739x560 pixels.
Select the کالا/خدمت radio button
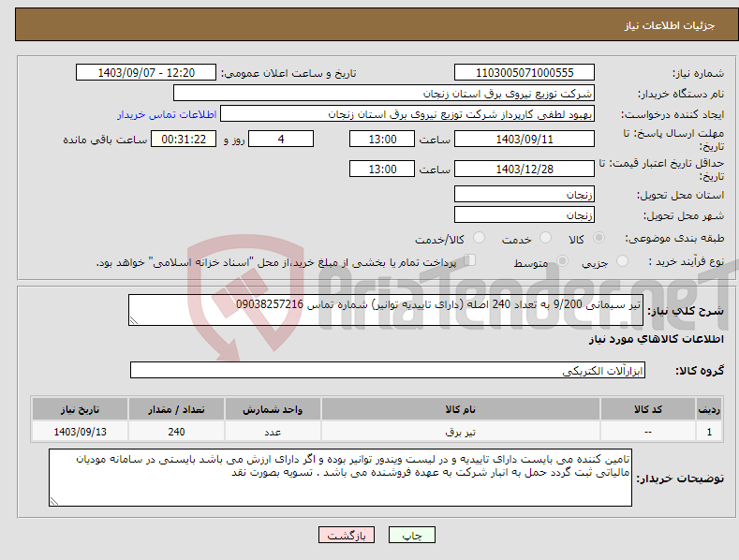479,238
